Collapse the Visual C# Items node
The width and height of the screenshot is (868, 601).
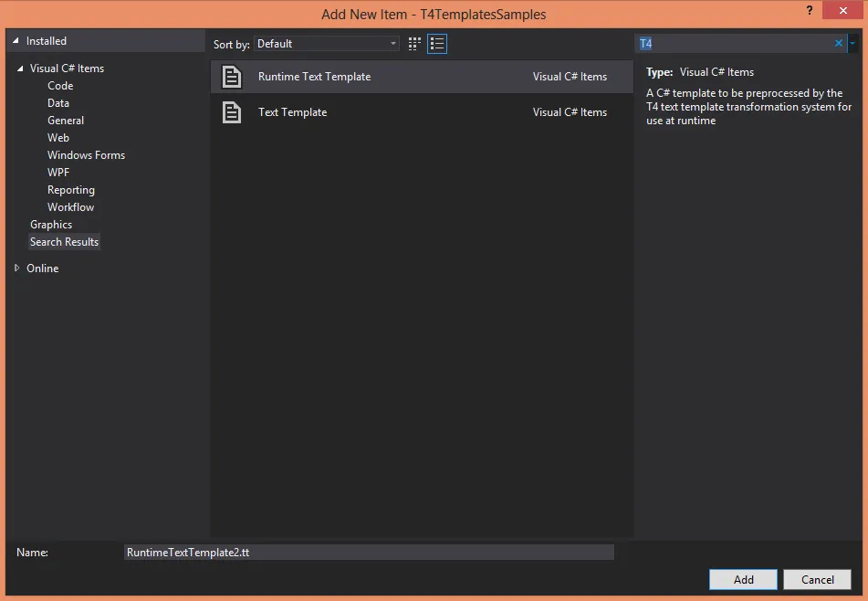(x=20, y=69)
